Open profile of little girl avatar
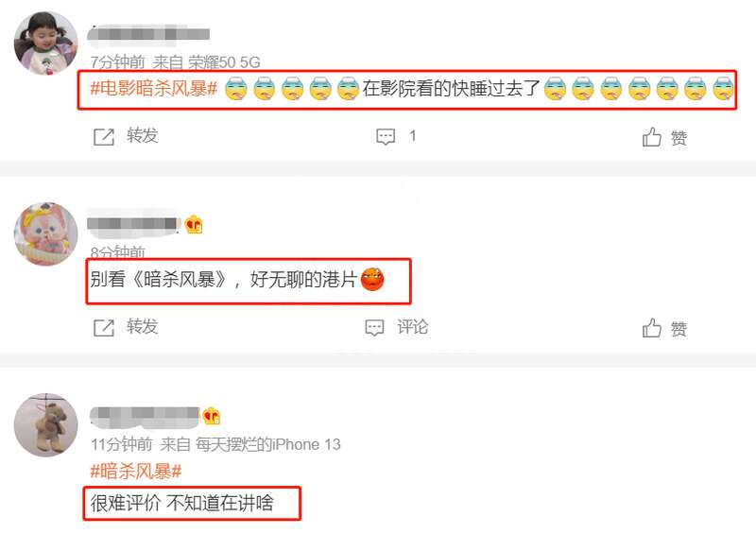 (x=45, y=43)
